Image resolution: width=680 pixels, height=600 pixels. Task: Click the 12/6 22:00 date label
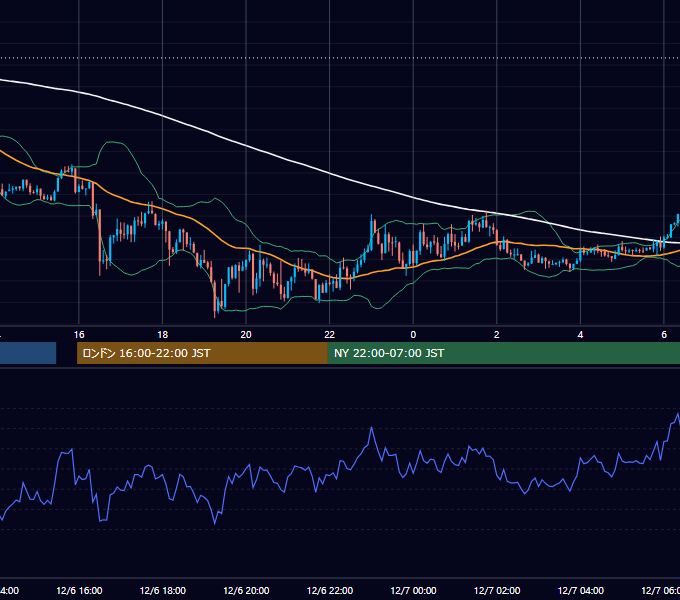pyautogui.click(x=330, y=590)
